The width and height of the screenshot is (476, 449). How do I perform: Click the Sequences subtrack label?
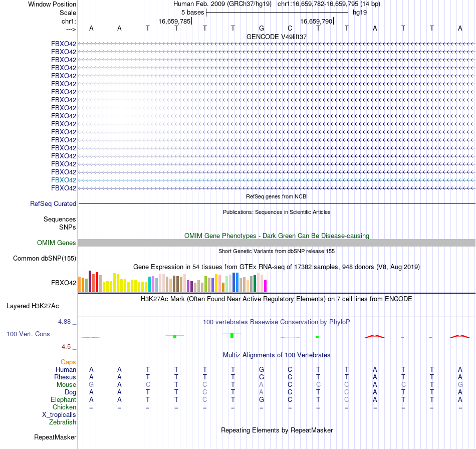click(60, 219)
